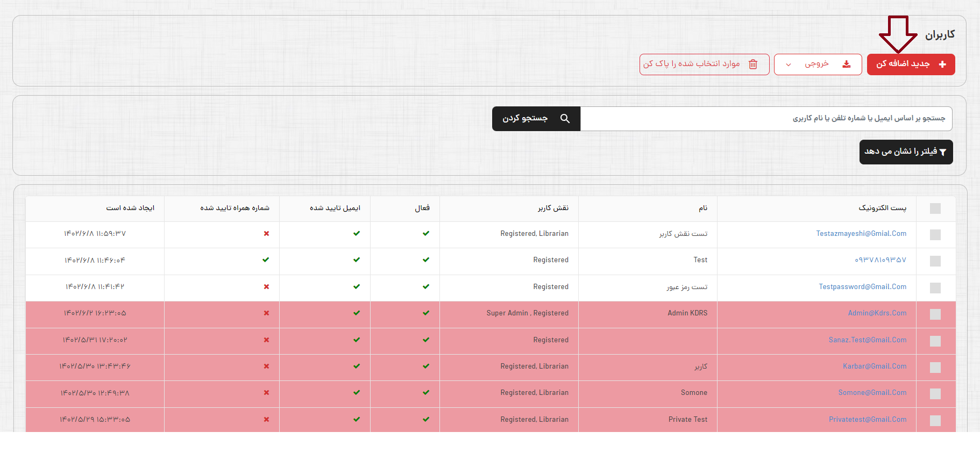The height and width of the screenshot is (475, 980).
Task: Click active check mark for Admin KDRS row
Action: point(426,313)
